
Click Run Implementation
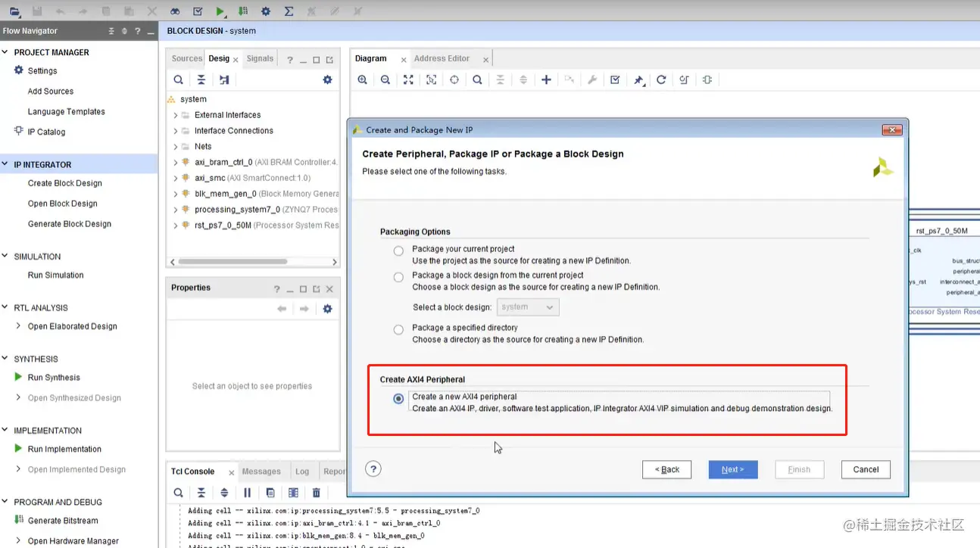64,449
